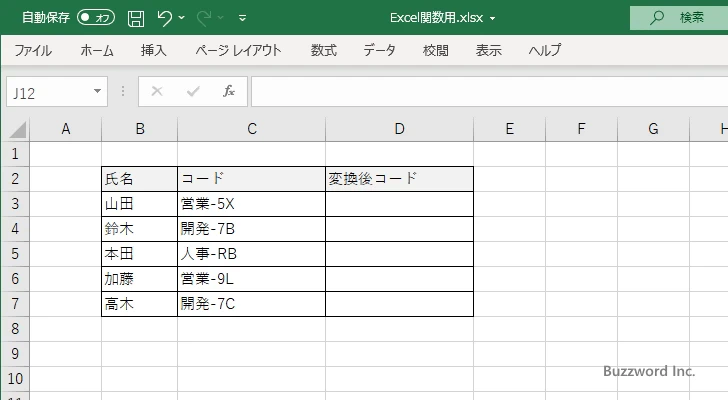Click the cell containing 山田
Image resolution: width=728 pixels, height=400 pixels.
tap(139, 204)
